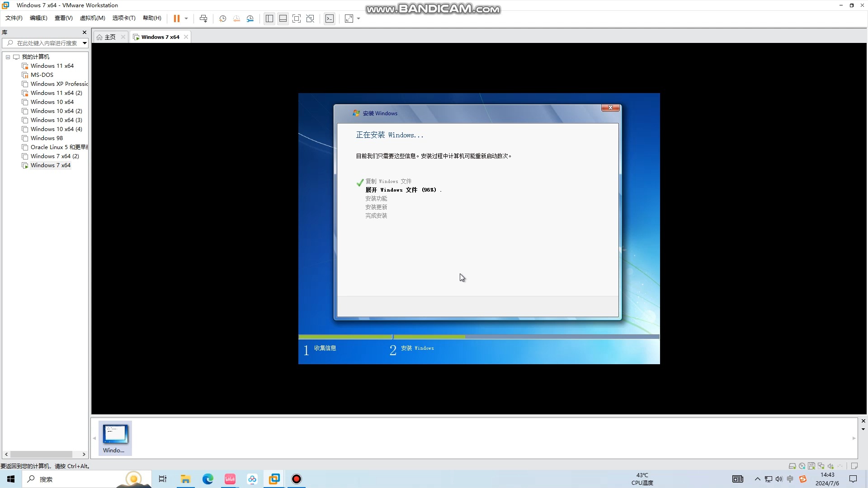Take a snapshot of this virtual machine
Image resolution: width=868 pixels, height=488 pixels.
(222, 19)
